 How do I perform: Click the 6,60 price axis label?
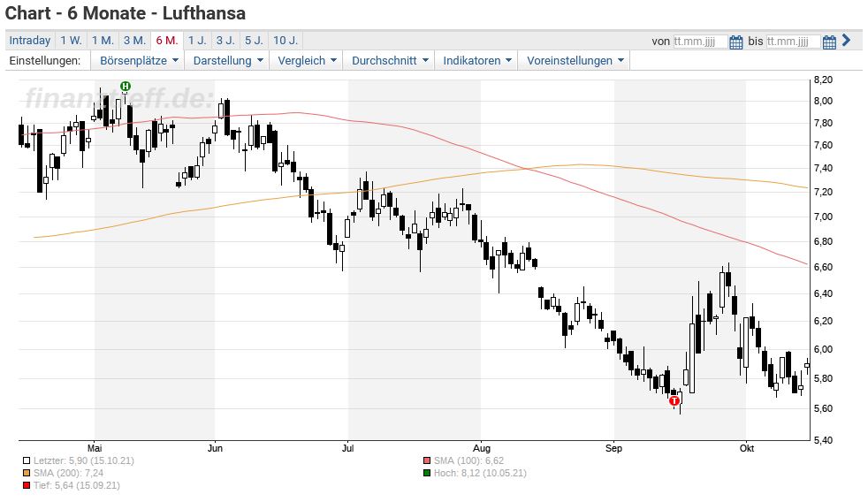point(823,267)
